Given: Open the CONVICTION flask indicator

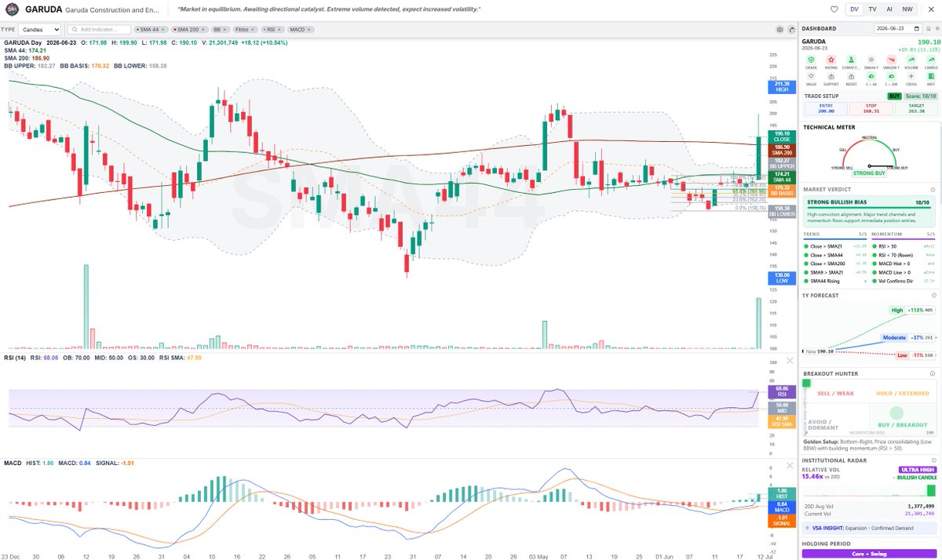Looking at the screenshot, I should point(851,60).
